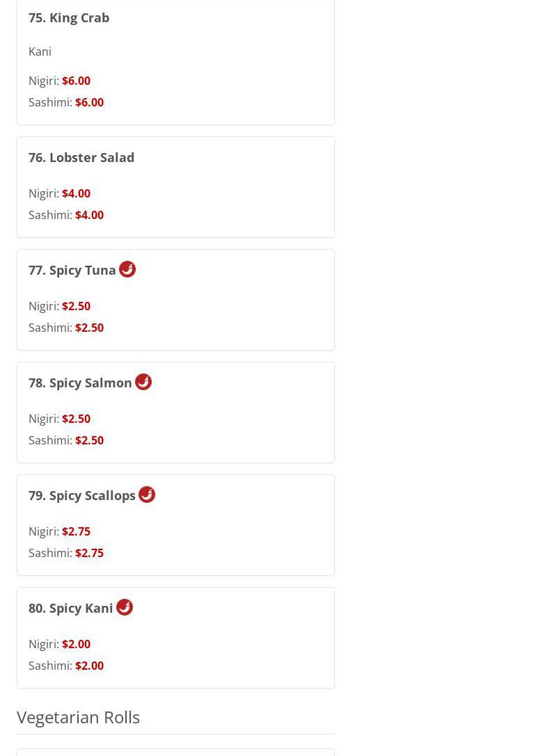Choose Spicy Salmon Nigiri $2.50 price
The image size is (536, 756).
[x=59, y=419]
